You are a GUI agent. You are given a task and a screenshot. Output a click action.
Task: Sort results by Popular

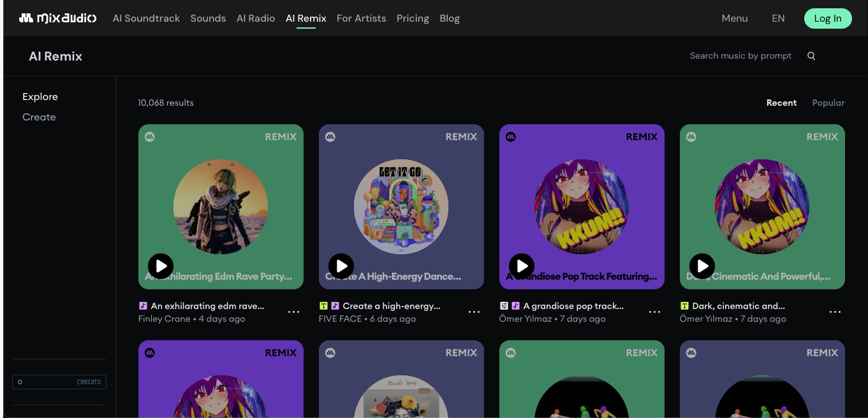(x=828, y=103)
